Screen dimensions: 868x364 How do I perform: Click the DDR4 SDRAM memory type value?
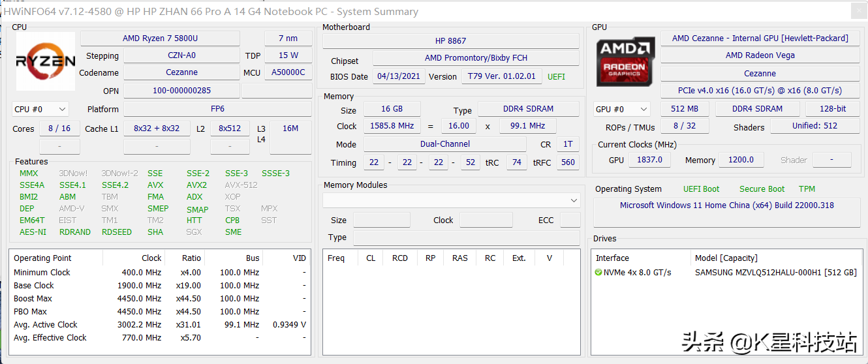click(x=528, y=110)
